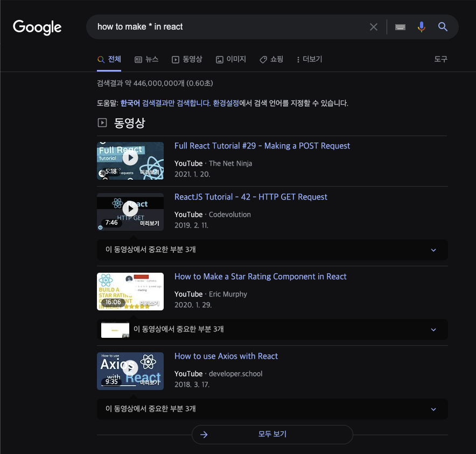This screenshot has height=454, width=476.
Task: Click the blue magnifier search button
Action: pos(443,27)
